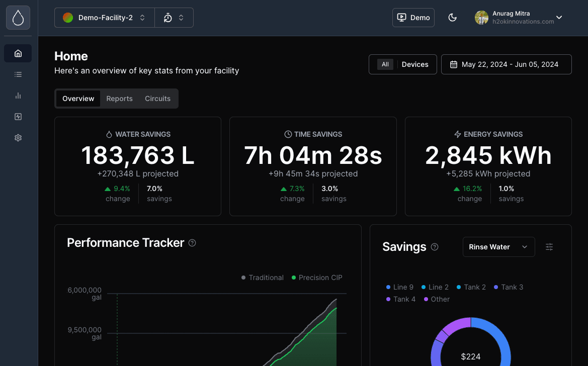This screenshot has height=366, width=588.
Task: Open the Demo-Facility-2 facility selector
Action: (105, 18)
